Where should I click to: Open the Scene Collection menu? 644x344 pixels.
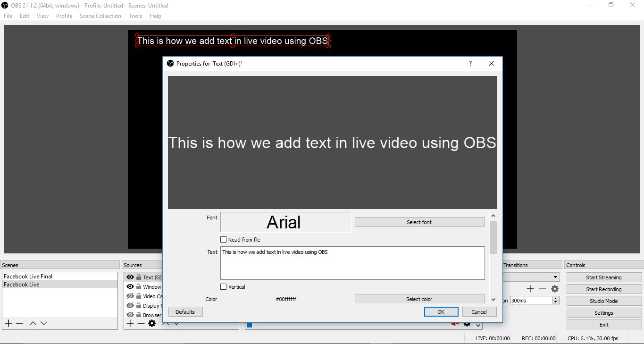coord(100,16)
